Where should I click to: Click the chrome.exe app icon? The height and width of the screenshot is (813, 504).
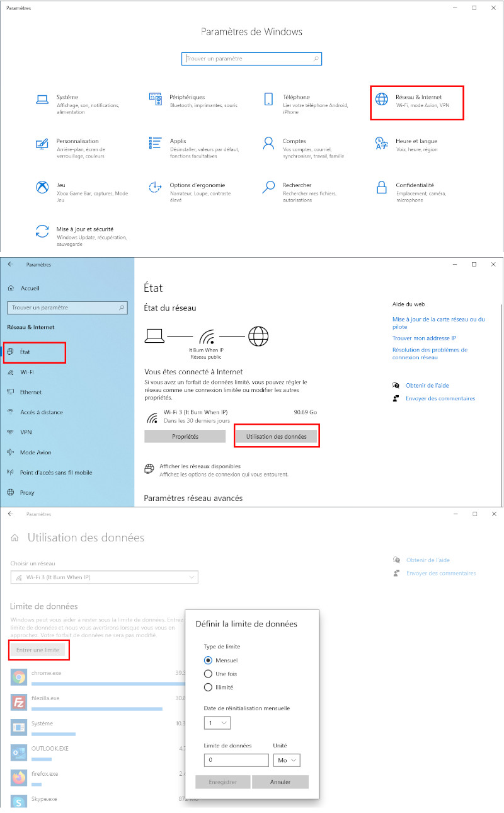point(19,677)
